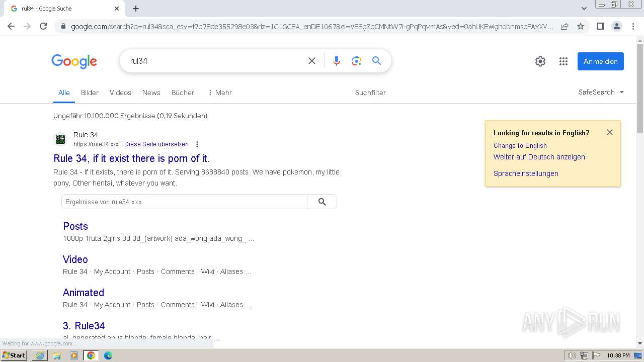Screen dimensions: 644x362
Task: Click the Anmelden sign-in button
Action: click(x=601, y=61)
